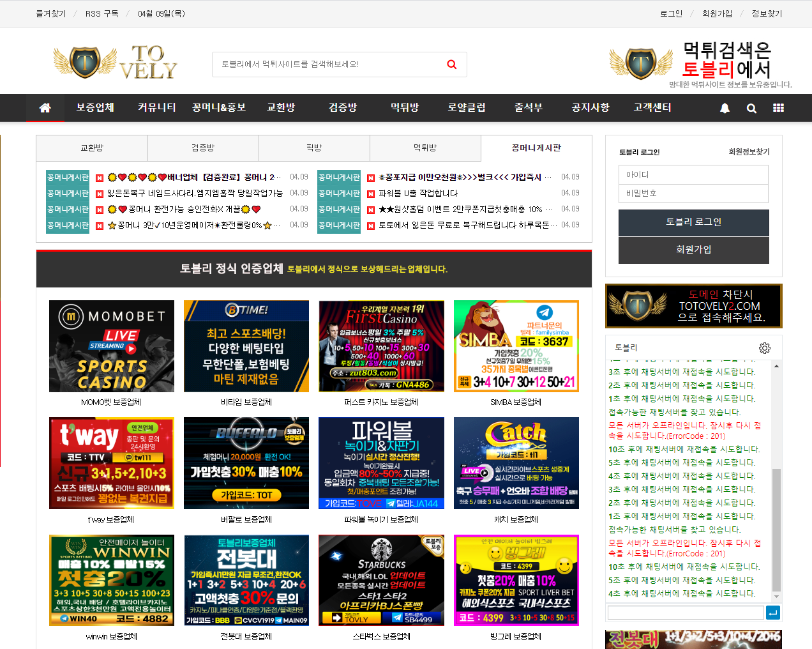Open 로얄클럽 menu
Viewport: 812px width, 649px height.
(x=467, y=107)
